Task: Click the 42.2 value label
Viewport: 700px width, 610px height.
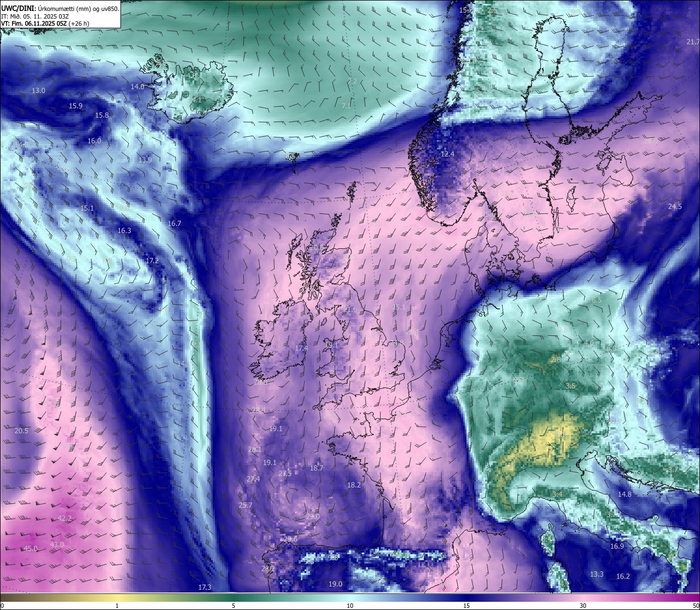Action: pyautogui.click(x=65, y=518)
